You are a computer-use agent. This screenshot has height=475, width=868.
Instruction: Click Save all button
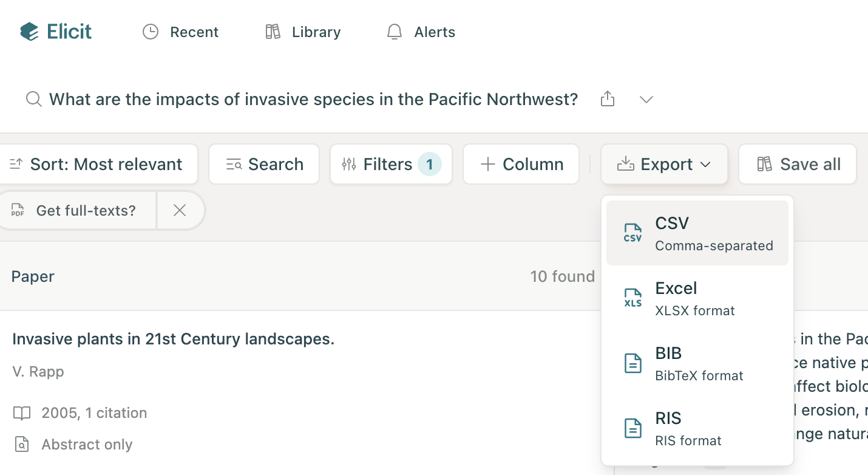798,164
